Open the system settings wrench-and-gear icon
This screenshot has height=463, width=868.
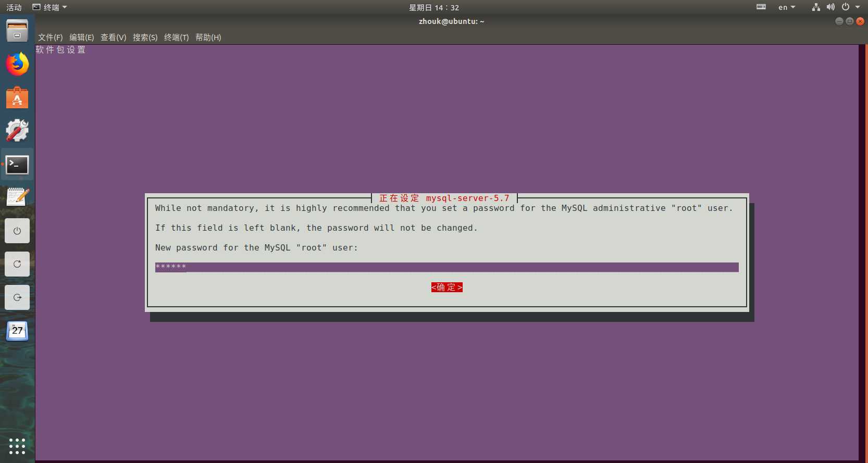(x=17, y=130)
